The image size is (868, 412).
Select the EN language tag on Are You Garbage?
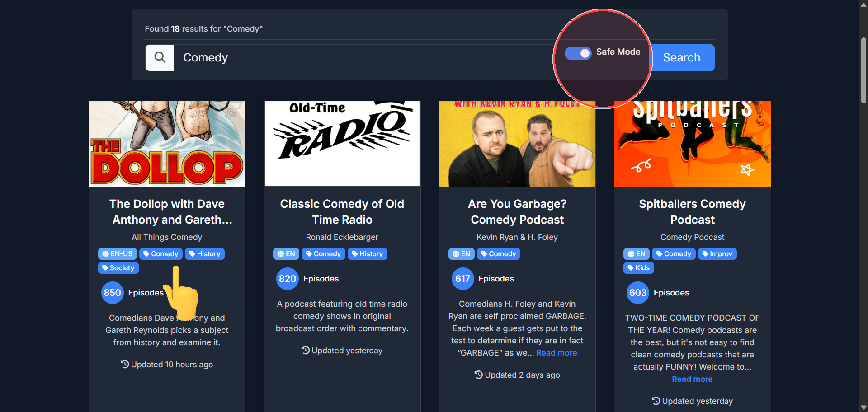point(462,254)
